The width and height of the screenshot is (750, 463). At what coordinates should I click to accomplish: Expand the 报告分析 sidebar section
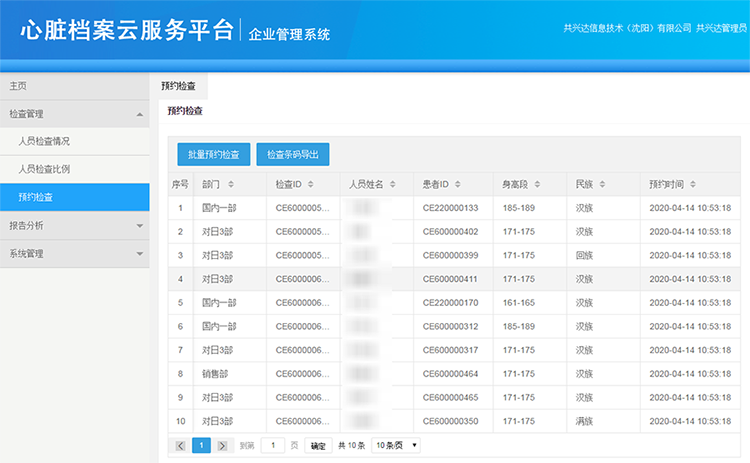[140, 226]
